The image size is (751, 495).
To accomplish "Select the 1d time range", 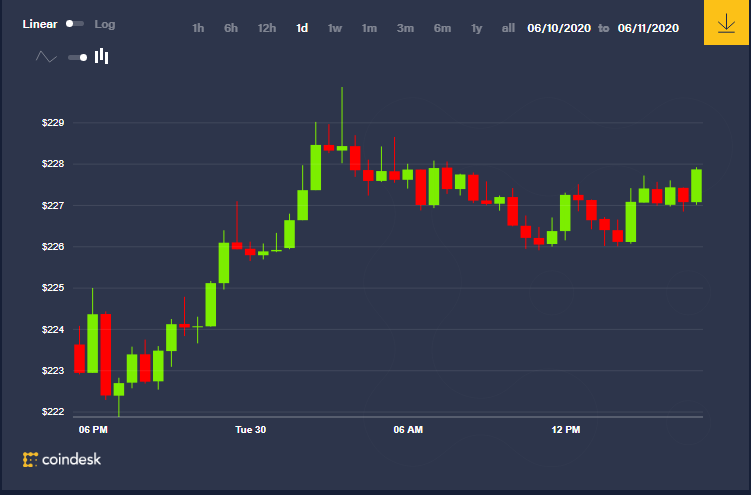I will [302, 28].
